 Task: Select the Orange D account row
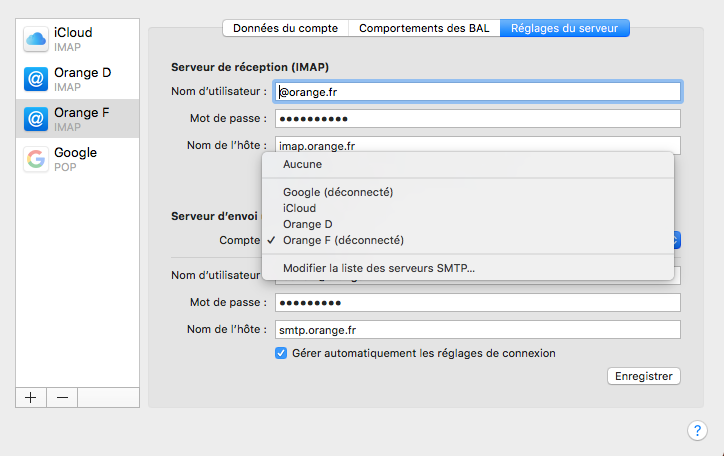pos(78,79)
